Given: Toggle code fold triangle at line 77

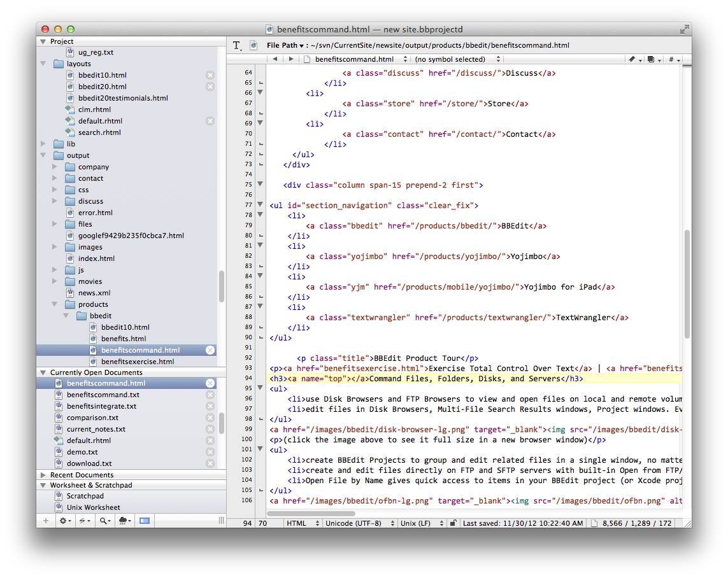Looking at the screenshot, I should [x=260, y=204].
